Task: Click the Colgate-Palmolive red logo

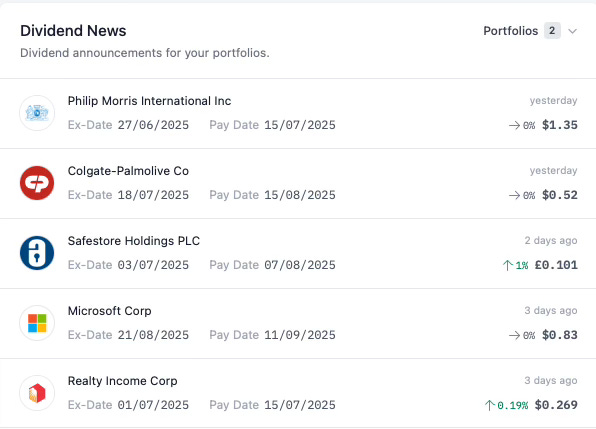Action: tap(37, 183)
